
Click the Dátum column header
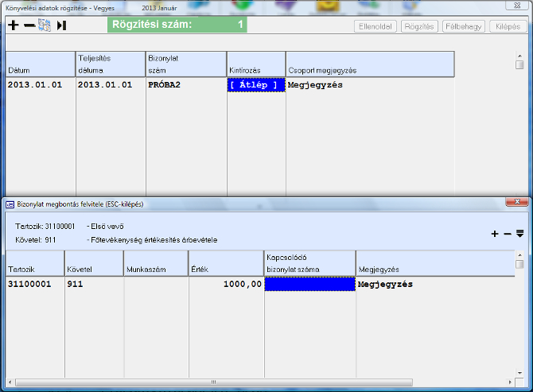click(41, 64)
